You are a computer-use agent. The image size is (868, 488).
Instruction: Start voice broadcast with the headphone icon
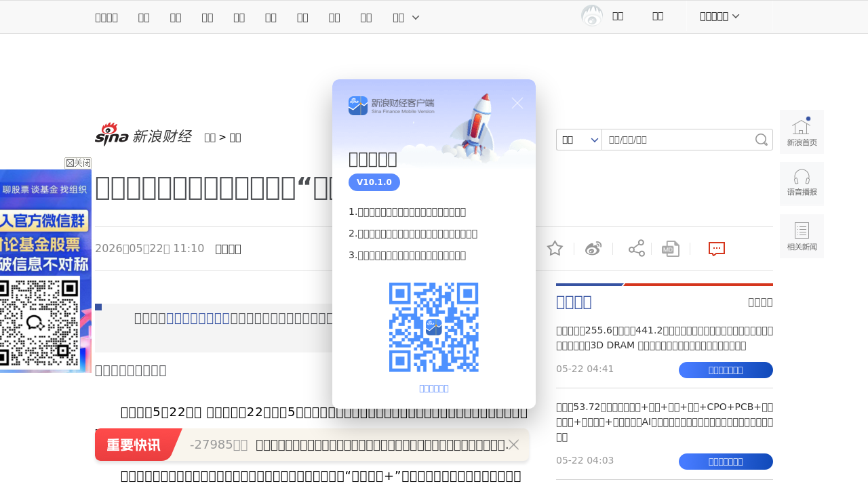[x=802, y=184]
